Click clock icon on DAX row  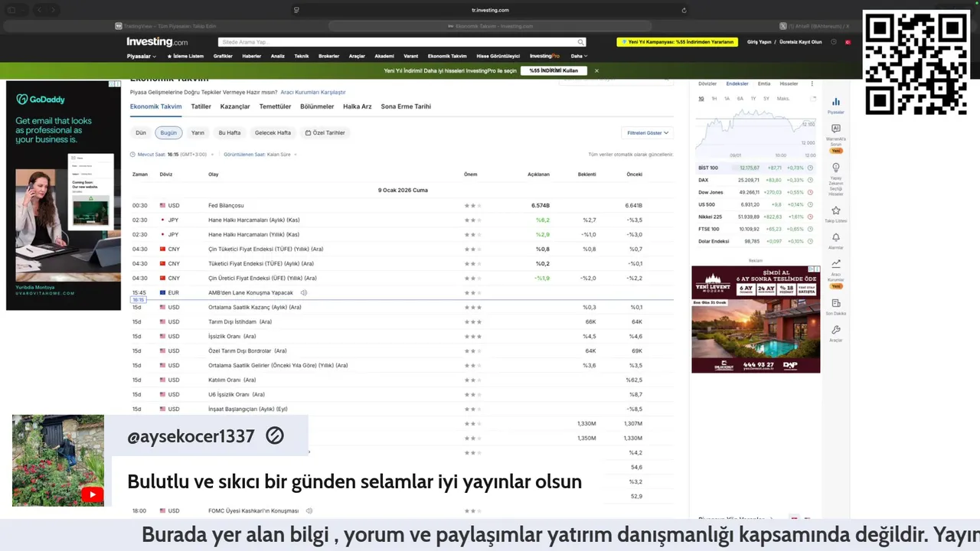[810, 180]
